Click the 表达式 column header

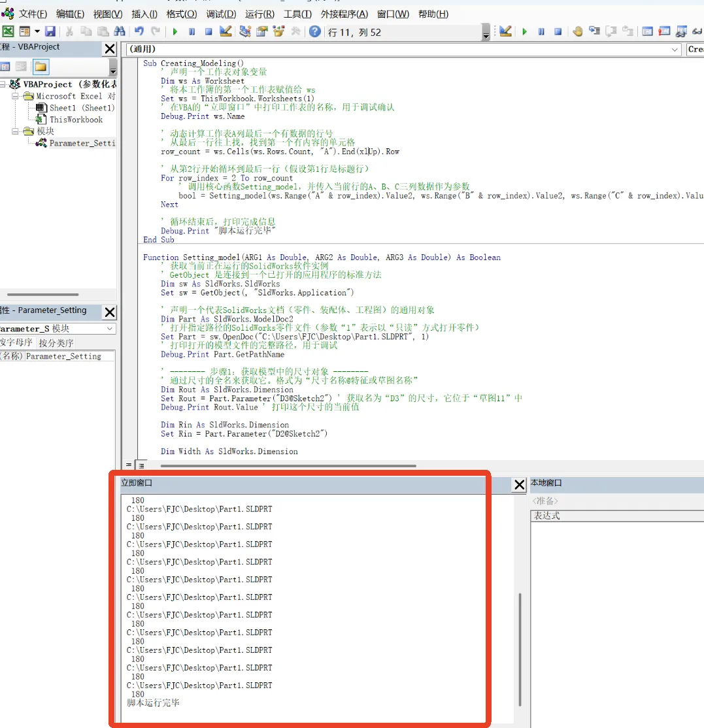pyautogui.click(x=617, y=516)
